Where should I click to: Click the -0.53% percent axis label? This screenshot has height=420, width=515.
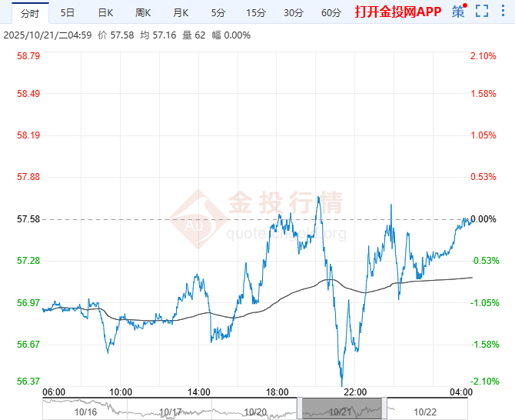[x=485, y=261]
